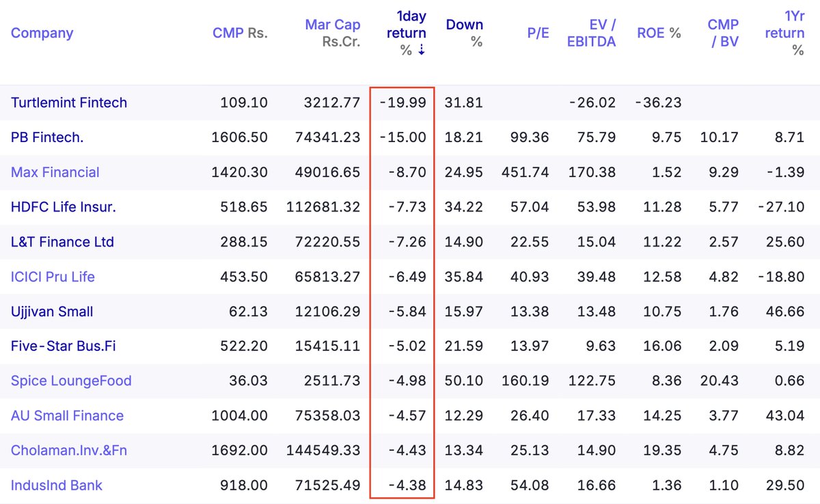The height and width of the screenshot is (504, 820).
Task: Click Spice LoungeFood Down % value 50.10
Action: 464,381
